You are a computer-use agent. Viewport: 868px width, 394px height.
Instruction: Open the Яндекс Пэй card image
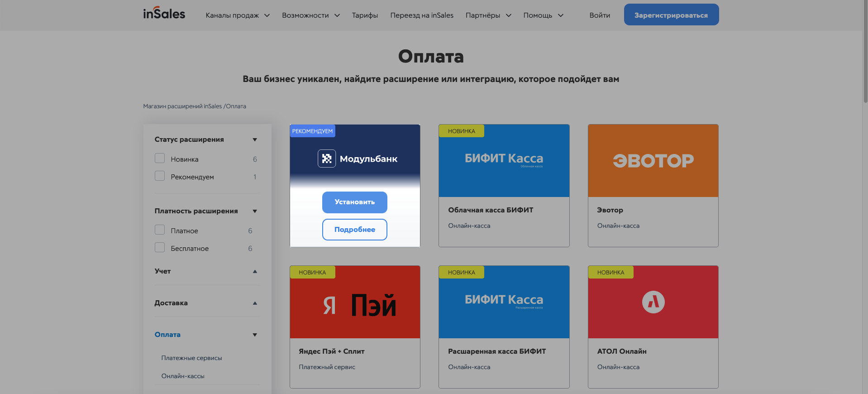pos(355,302)
